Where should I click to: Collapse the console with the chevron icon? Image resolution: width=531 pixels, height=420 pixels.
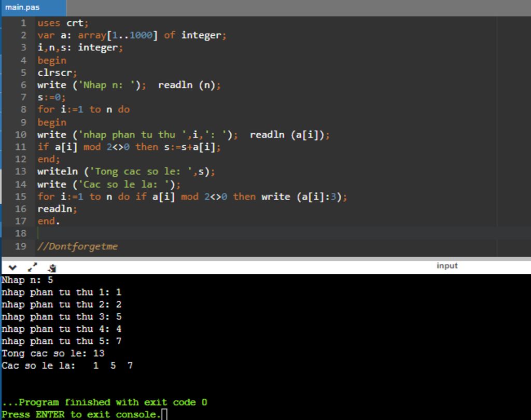12,268
